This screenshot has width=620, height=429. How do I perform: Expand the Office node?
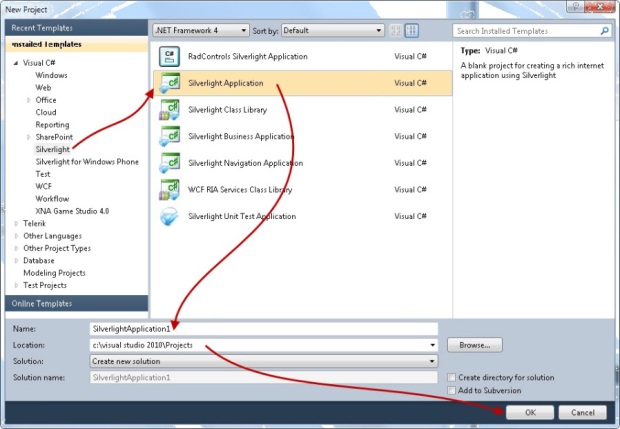(x=28, y=100)
